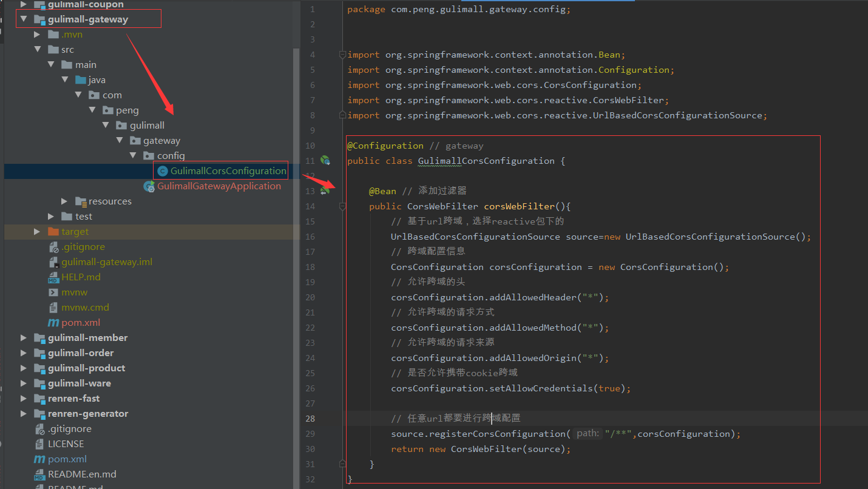Click setAllowCredentials call on line 26

pos(541,388)
